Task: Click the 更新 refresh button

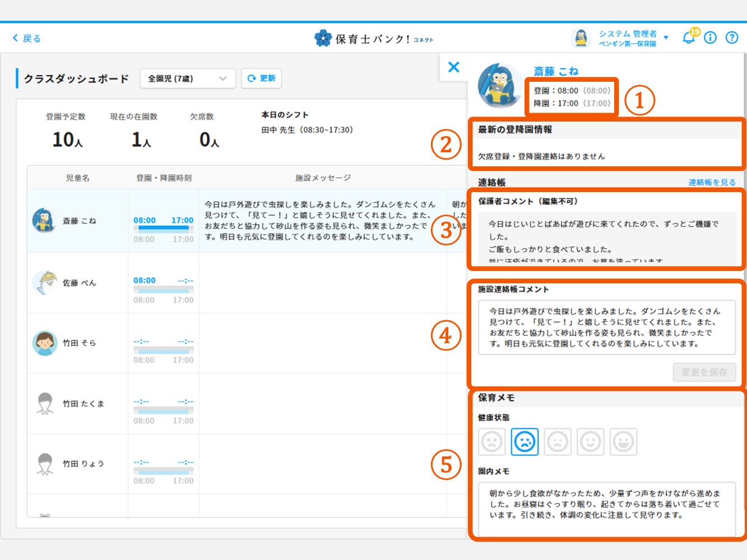Action: [x=261, y=78]
